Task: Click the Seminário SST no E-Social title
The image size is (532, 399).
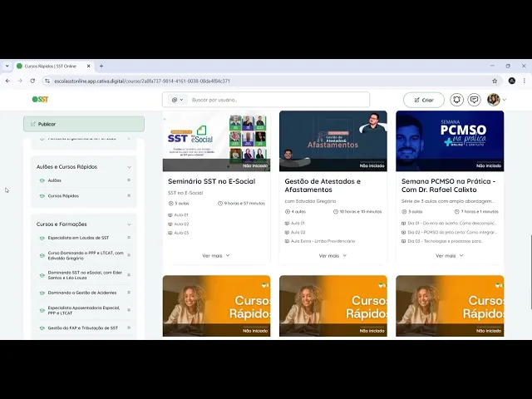Action: (212, 181)
